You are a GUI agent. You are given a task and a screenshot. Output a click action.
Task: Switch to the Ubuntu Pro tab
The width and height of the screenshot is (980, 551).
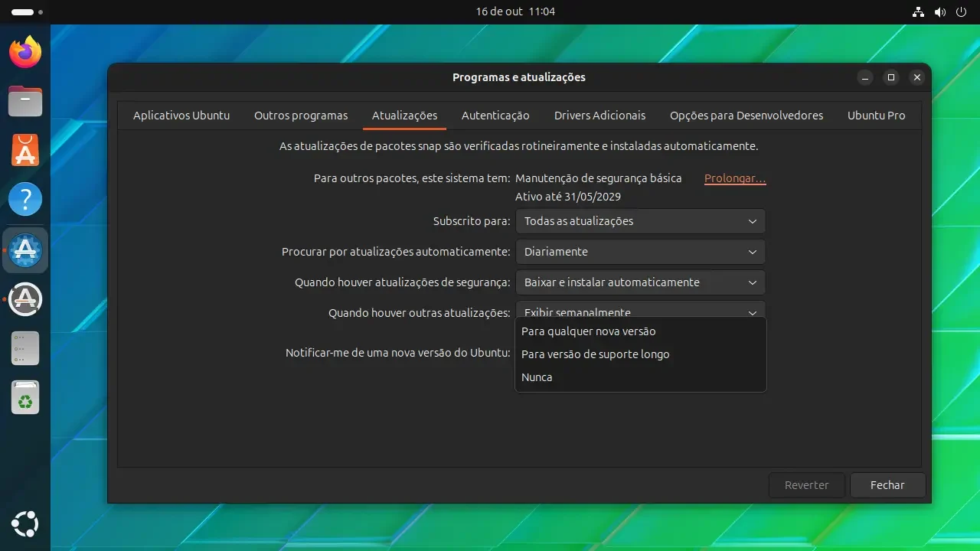coord(876,116)
